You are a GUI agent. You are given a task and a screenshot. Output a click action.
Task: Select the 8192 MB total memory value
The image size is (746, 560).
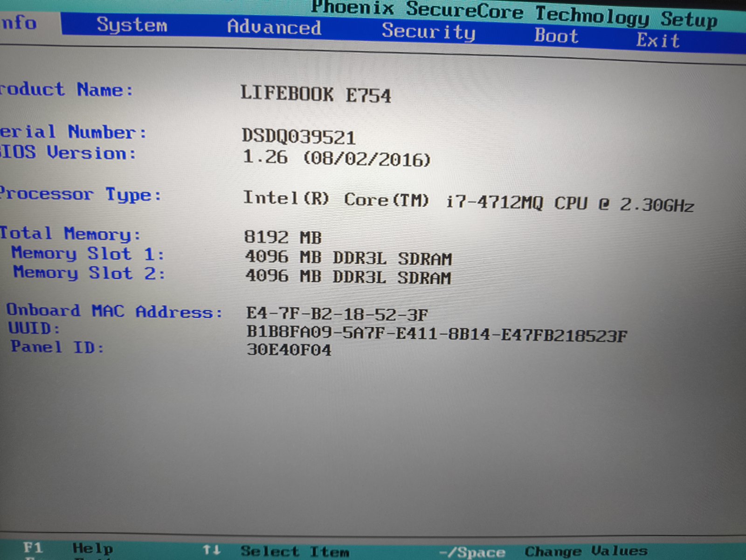[283, 237]
